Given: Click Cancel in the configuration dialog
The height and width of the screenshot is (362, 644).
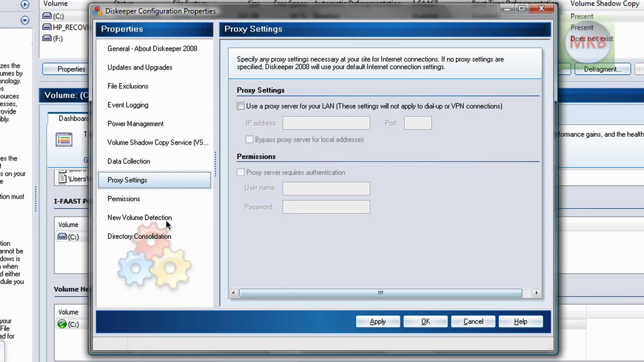Looking at the screenshot, I should [473, 321].
